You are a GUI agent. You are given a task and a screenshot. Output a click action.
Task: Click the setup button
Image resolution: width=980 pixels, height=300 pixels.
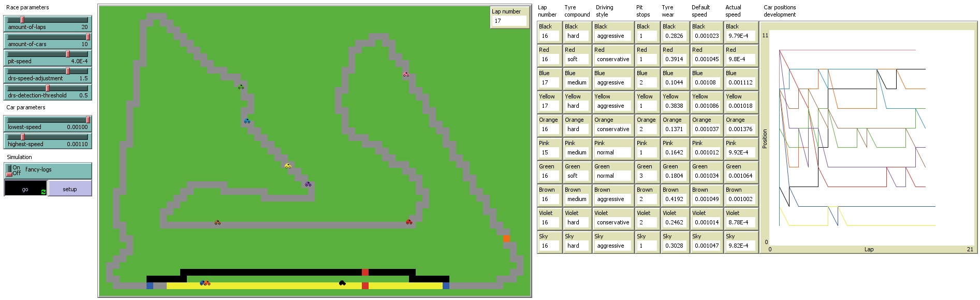tap(70, 189)
